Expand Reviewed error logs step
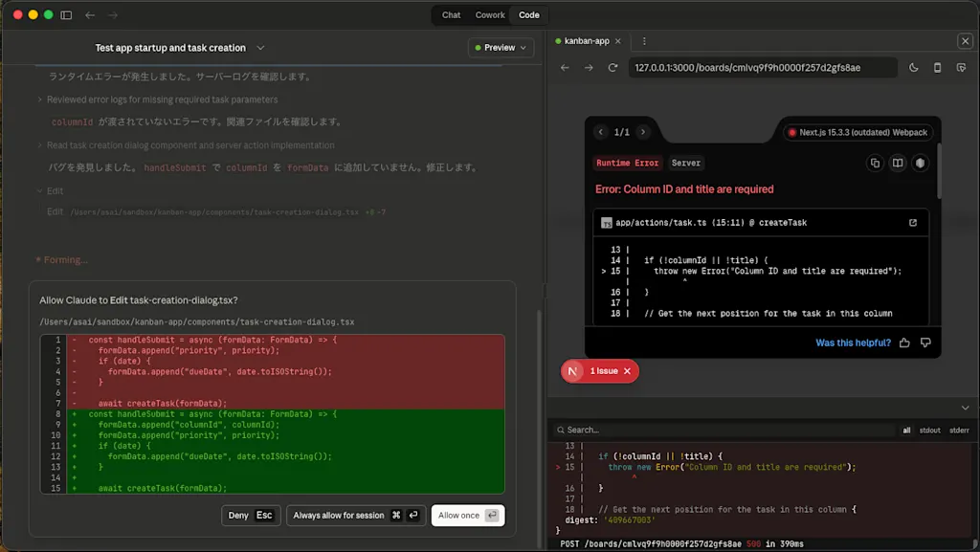Screen dimensions: 980x552 162,99
